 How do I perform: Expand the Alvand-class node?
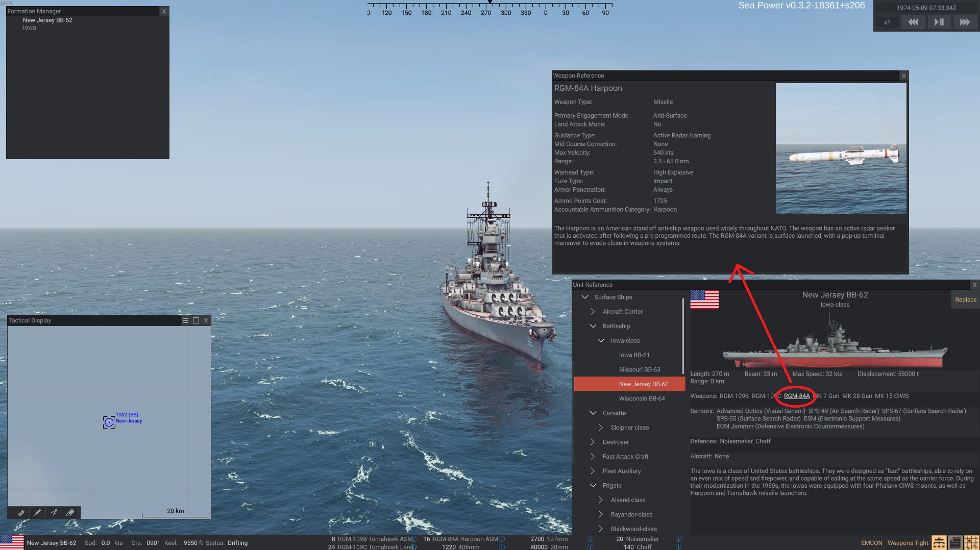[601, 500]
